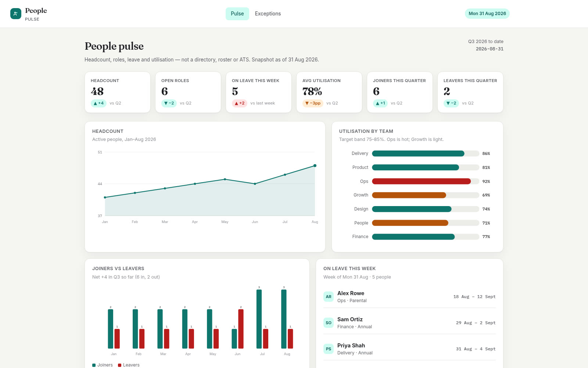588x368 pixels.
Task: Open Priya Shah's leave entry
Action: click(409, 349)
